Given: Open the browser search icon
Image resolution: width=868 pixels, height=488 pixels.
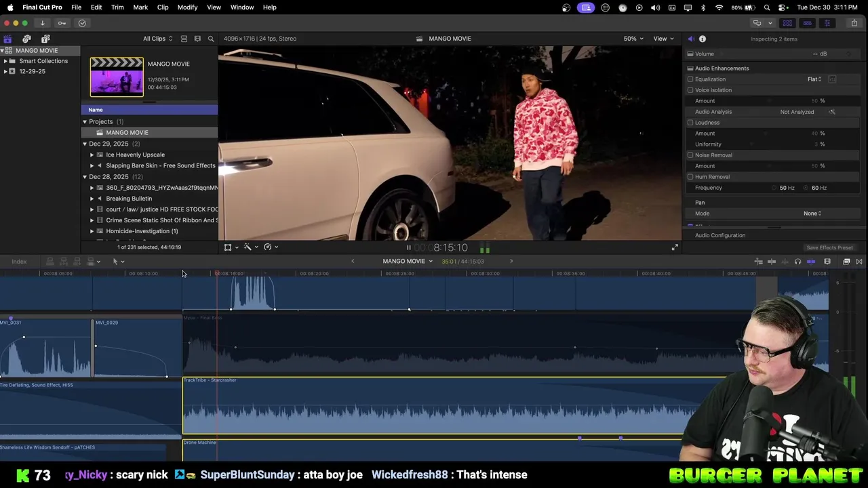Looking at the screenshot, I should point(211,39).
